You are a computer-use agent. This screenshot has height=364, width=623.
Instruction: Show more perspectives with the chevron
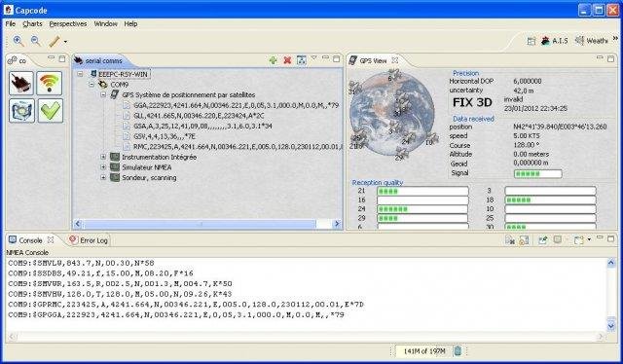point(615,39)
